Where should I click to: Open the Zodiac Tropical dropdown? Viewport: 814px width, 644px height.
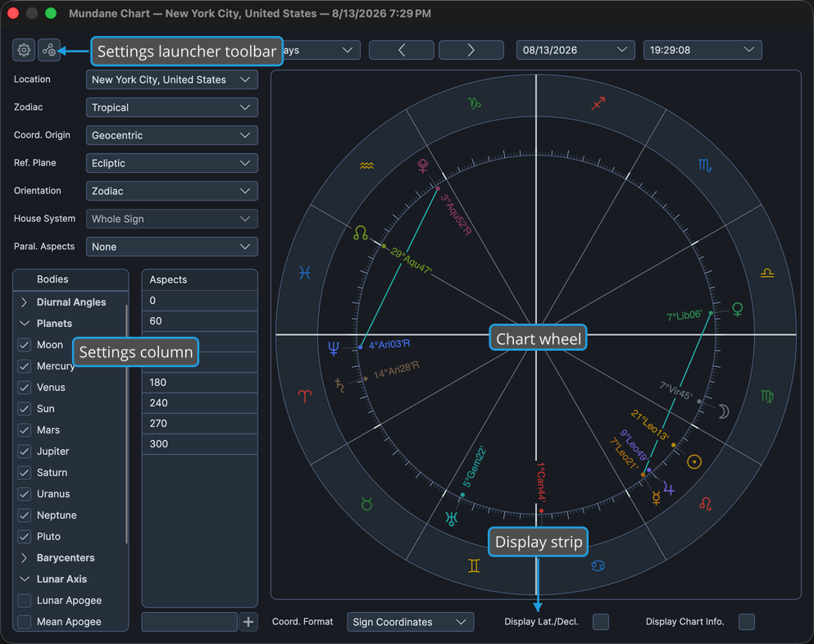[172, 107]
